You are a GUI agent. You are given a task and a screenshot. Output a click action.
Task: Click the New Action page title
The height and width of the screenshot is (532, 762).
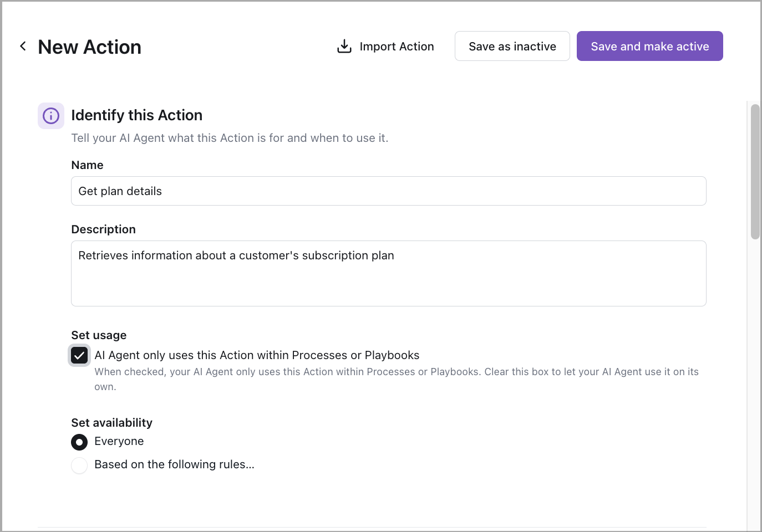89,47
